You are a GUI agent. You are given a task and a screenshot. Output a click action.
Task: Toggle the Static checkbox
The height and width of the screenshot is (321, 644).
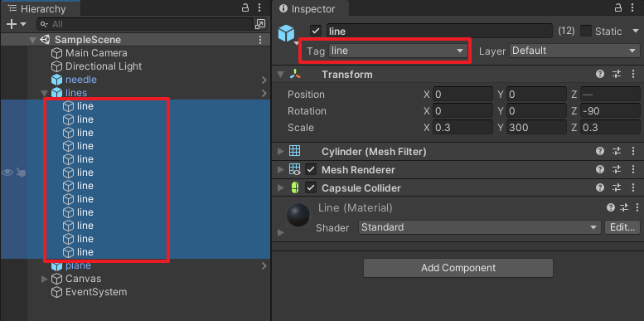coord(586,31)
